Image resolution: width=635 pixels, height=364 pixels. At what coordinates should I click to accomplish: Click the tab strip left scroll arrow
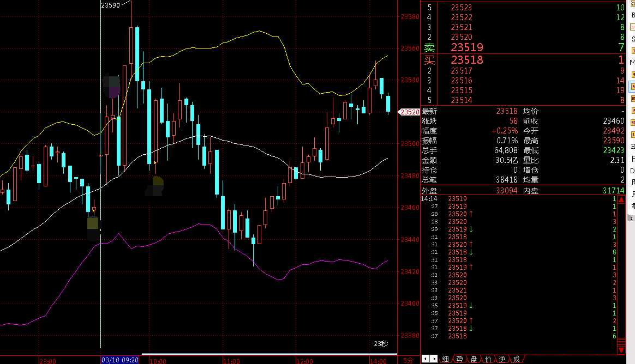tap(426, 359)
